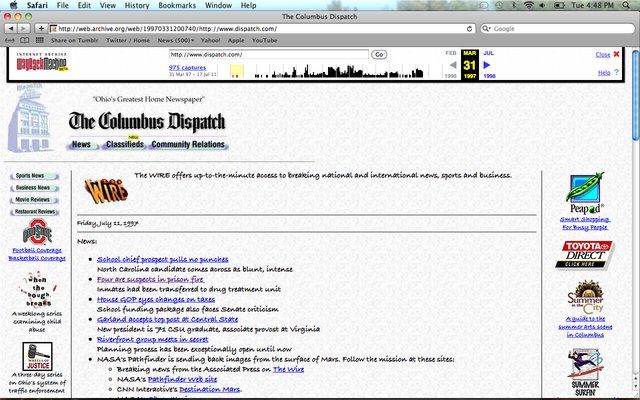This screenshot has height=400, width=640.
Task: Open Spotlight search magnifier icon
Action: pos(626,5)
